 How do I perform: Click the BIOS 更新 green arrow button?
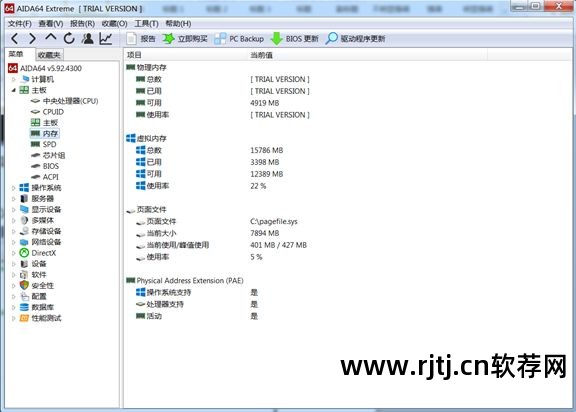[x=295, y=39]
